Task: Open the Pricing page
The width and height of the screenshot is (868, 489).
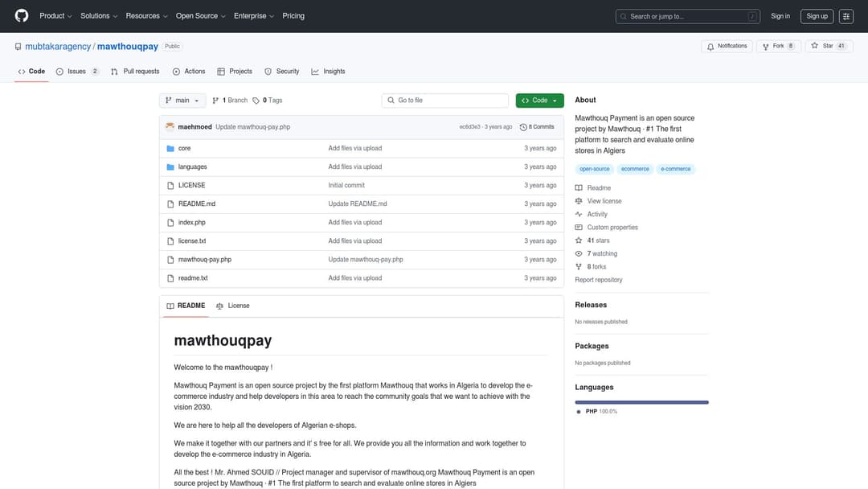Action: click(x=293, y=16)
